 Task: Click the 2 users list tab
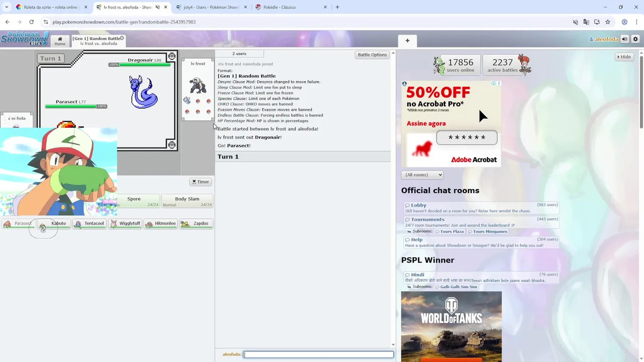pyautogui.click(x=239, y=54)
